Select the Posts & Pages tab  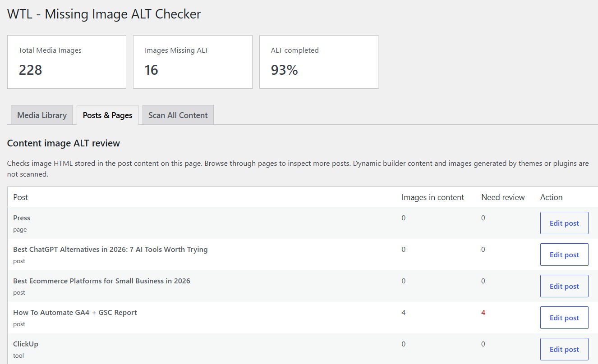pos(107,115)
